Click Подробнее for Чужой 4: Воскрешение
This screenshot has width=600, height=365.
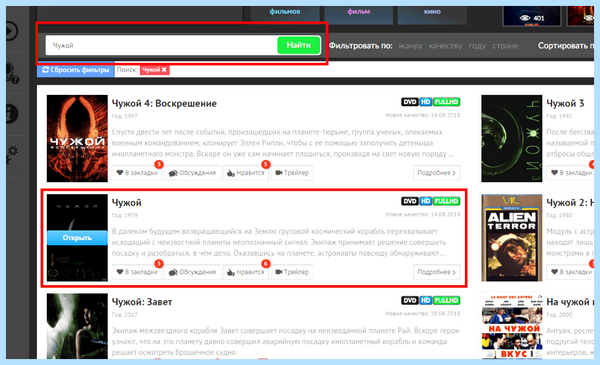tap(436, 173)
